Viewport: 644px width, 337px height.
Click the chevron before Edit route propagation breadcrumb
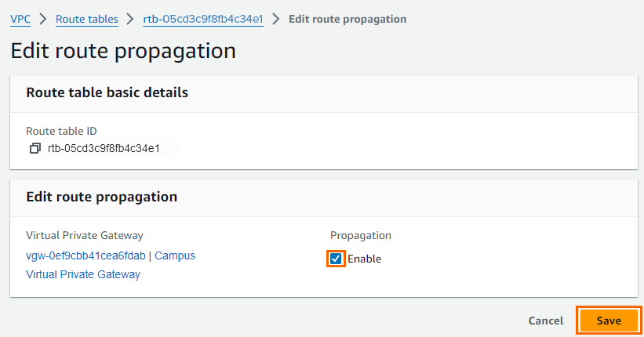coord(276,19)
